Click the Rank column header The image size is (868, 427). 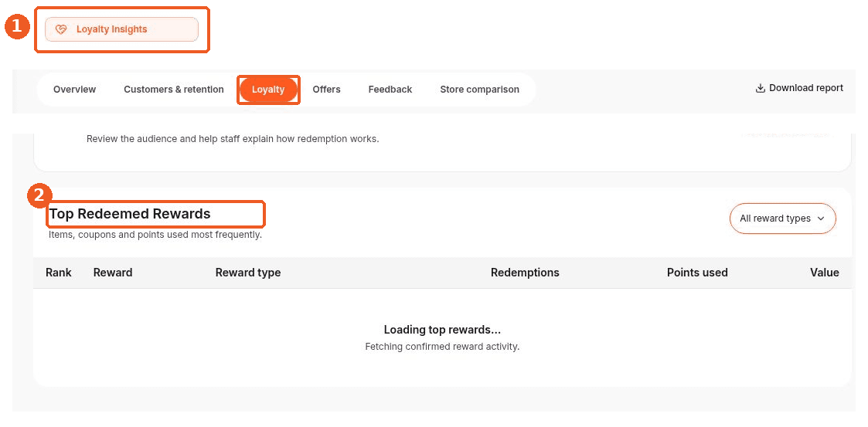point(59,273)
